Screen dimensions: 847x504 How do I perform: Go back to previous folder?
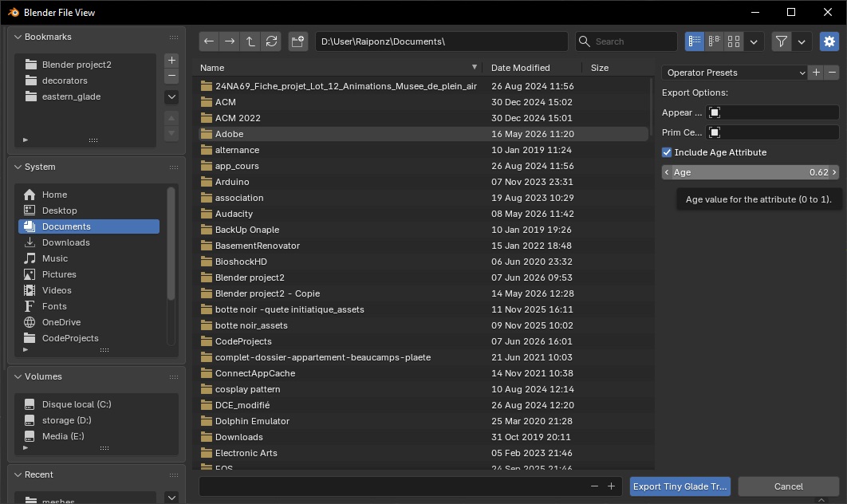coord(209,41)
